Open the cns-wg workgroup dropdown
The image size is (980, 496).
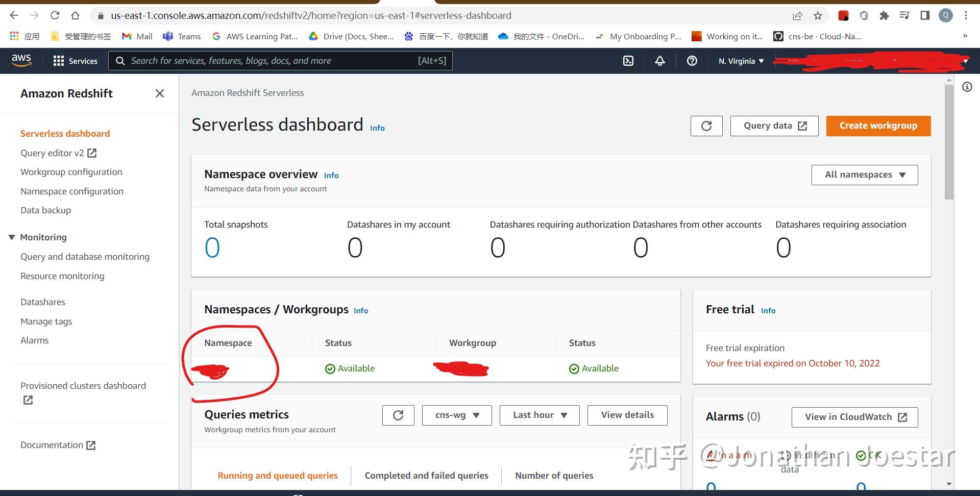[x=456, y=415]
